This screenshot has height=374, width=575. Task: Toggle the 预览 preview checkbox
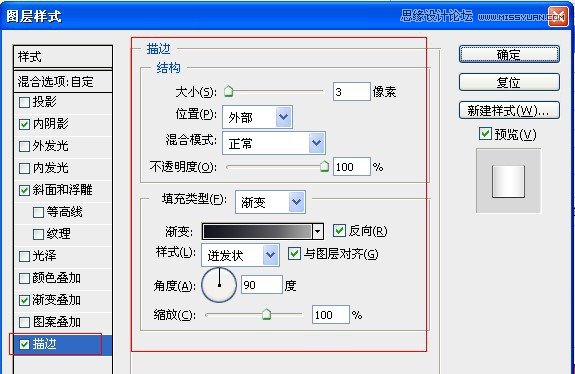coord(485,133)
